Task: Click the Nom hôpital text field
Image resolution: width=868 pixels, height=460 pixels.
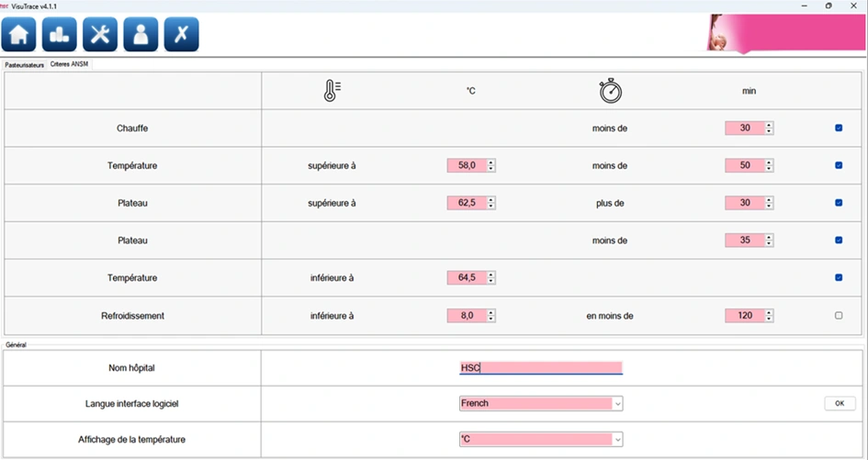Action: point(541,367)
